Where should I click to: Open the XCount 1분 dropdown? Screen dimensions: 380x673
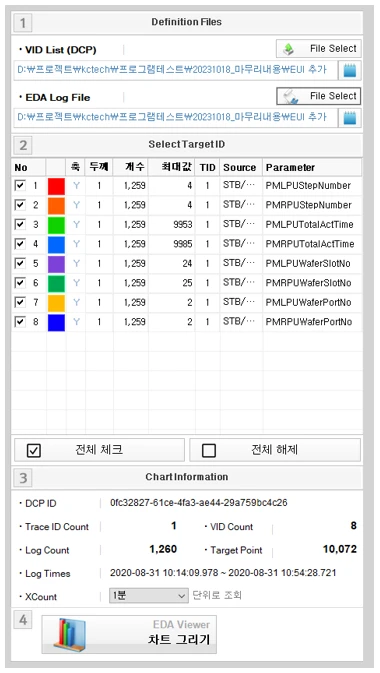(149, 596)
